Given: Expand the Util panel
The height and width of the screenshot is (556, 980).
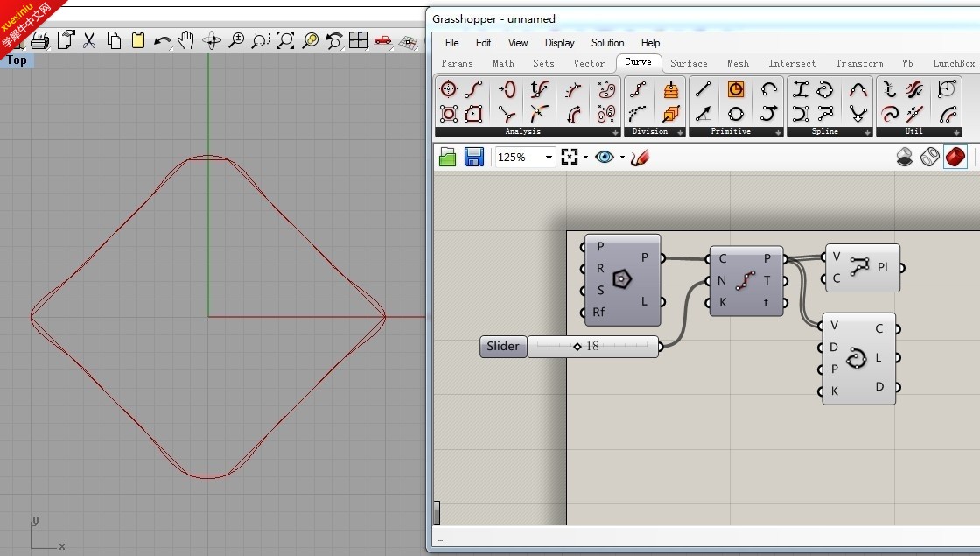Looking at the screenshot, I should [x=956, y=132].
